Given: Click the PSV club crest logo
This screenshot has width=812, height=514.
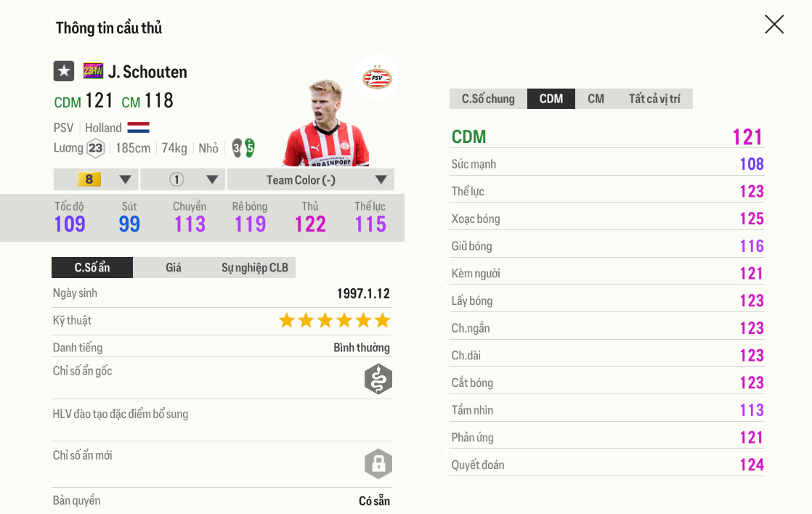Looking at the screenshot, I should (x=377, y=77).
